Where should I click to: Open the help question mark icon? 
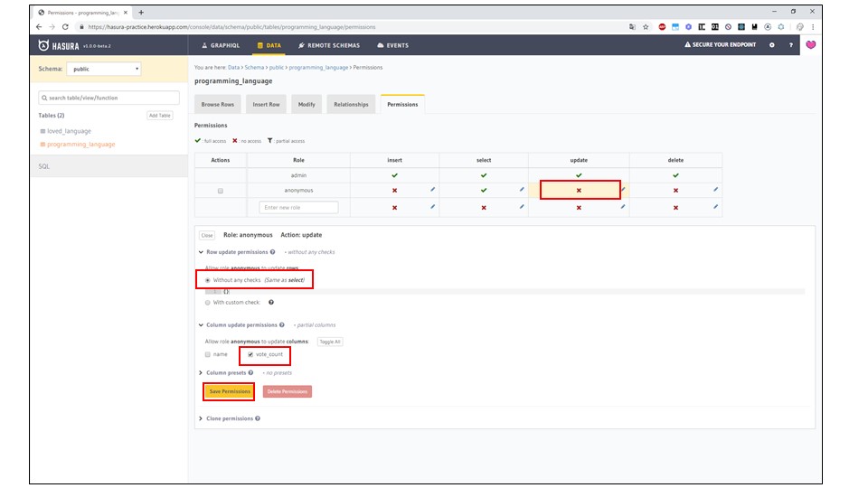coord(790,45)
